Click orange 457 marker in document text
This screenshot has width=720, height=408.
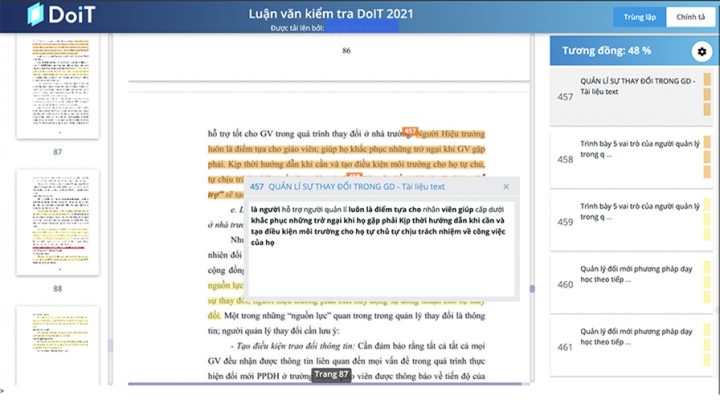pos(410,131)
